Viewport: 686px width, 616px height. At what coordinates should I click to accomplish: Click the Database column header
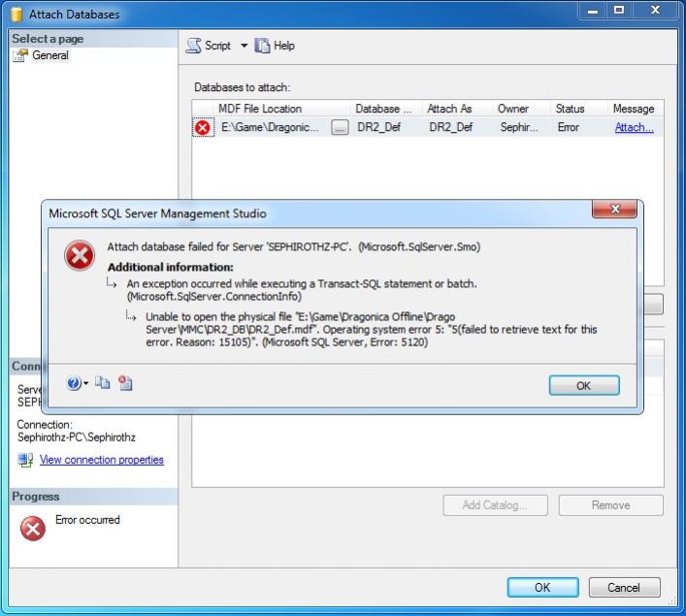tap(386, 109)
